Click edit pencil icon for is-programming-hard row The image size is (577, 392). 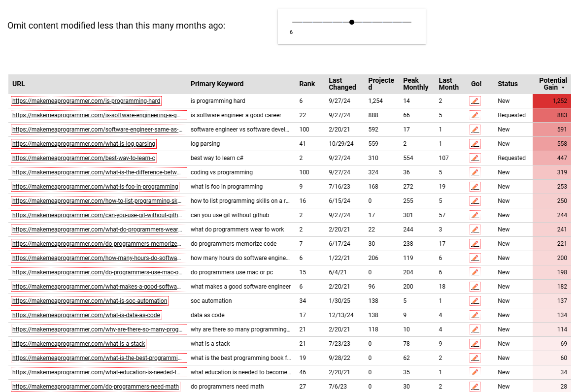point(475,101)
